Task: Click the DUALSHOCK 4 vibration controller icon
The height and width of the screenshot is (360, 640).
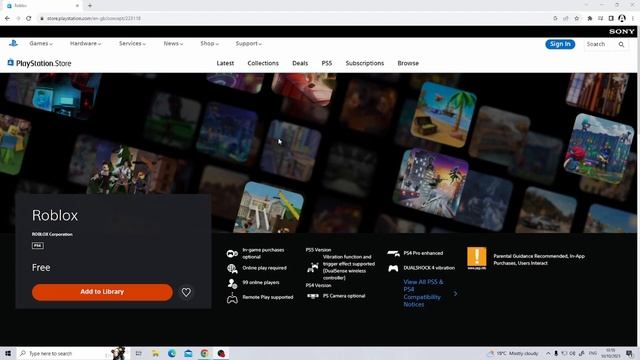Action: pyautogui.click(x=393, y=268)
